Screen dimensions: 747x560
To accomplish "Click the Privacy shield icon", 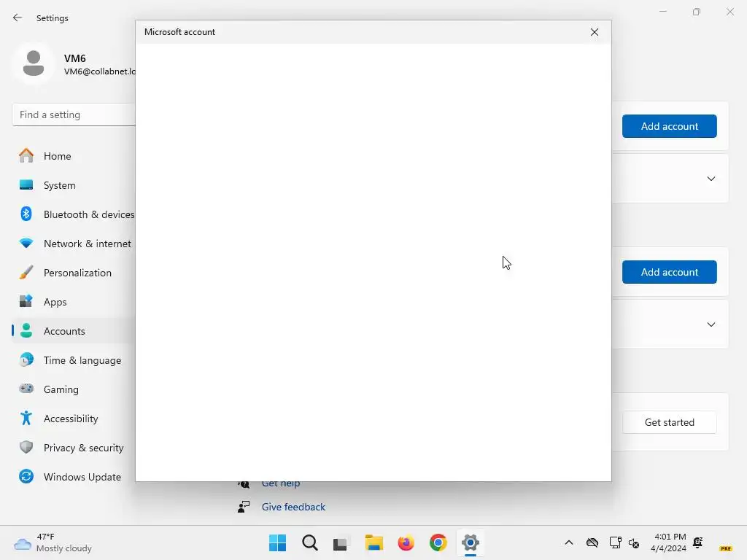I will 26,447.
